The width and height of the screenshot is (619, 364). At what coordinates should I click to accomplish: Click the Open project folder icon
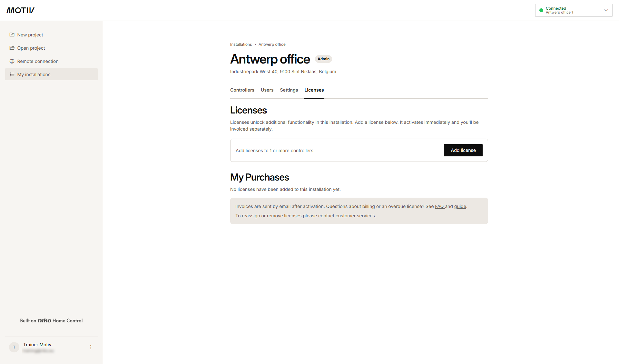tap(12, 48)
